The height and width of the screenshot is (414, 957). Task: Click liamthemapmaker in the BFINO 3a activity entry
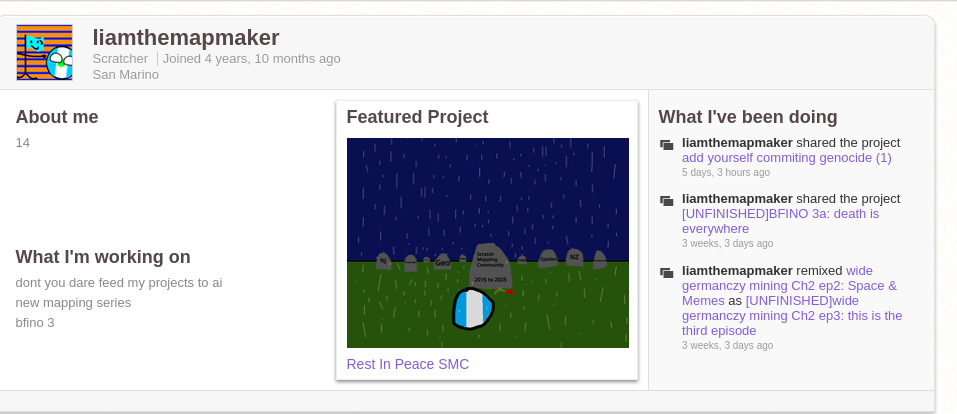pyautogui.click(x=737, y=198)
